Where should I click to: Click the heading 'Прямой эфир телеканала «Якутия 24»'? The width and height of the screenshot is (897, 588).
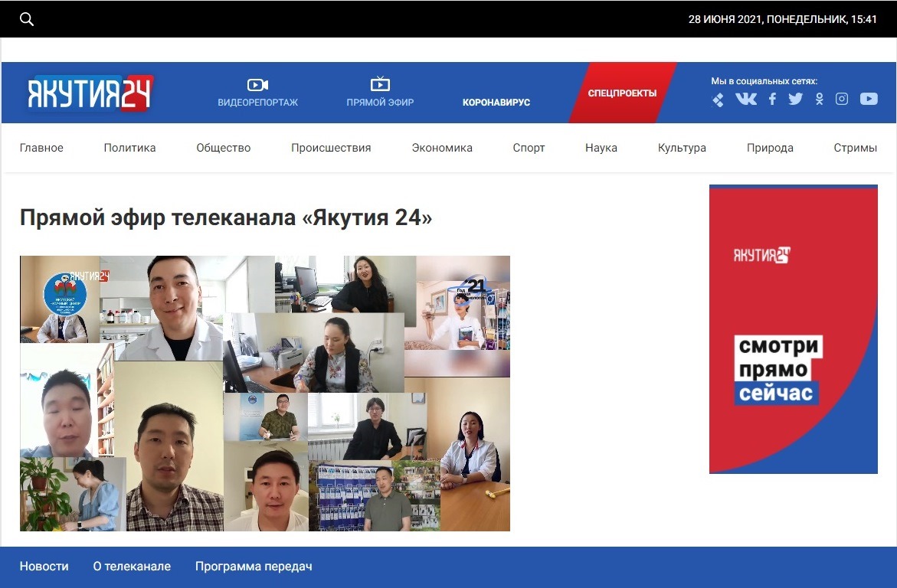point(226,217)
